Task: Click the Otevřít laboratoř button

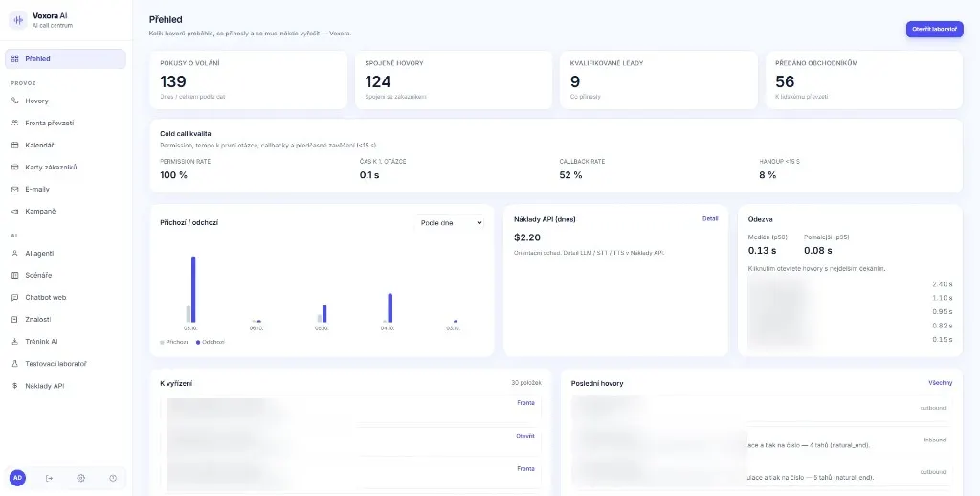Action: (x=934, y=30)
